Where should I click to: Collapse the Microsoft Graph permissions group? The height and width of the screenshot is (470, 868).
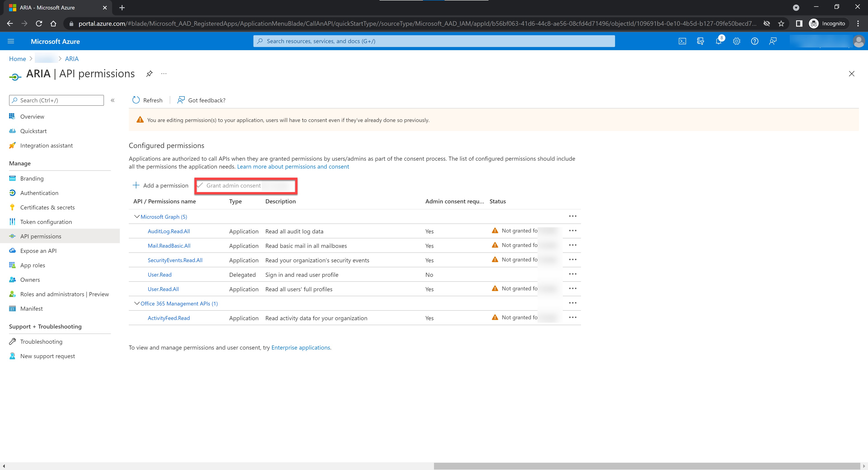point(137,217)
